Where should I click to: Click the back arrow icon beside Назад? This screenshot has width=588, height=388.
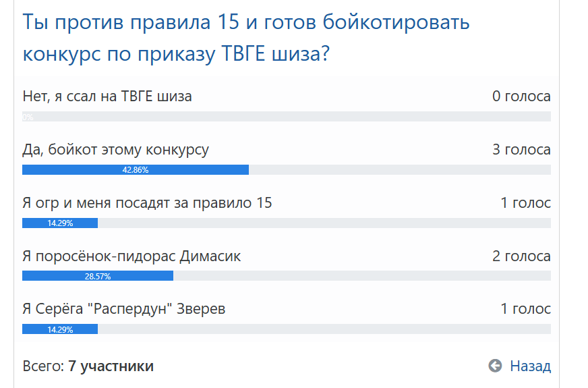click(x=495, y=366)
